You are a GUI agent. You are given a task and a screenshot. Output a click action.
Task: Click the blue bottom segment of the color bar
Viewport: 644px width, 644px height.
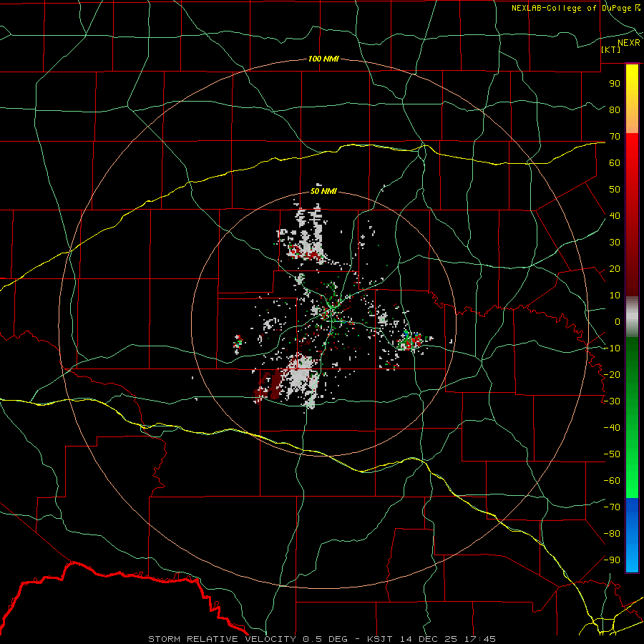coord(632,535)
